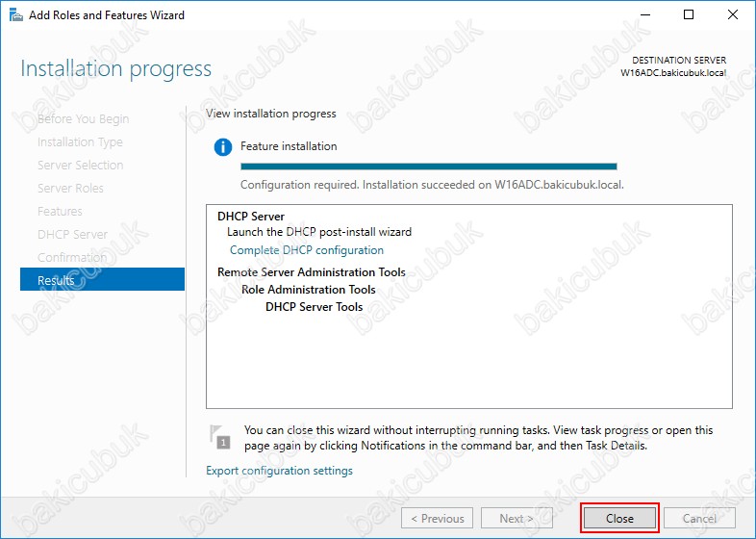This screenshot has height=539, width=756.
Task: Minimize the wizard window
Action: pyautogui.click(x=644, y=14)
